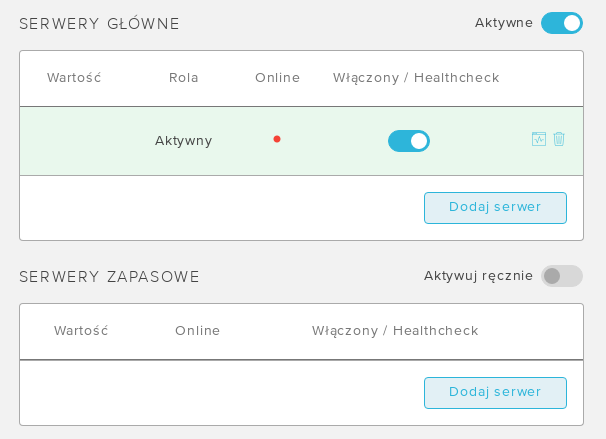
Task: Click the red offline status dot
Action: click(277, 139)
